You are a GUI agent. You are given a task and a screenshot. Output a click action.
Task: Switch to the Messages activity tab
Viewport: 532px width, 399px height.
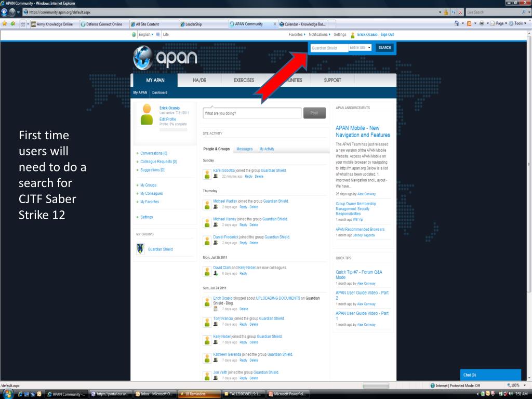[244, 149]
